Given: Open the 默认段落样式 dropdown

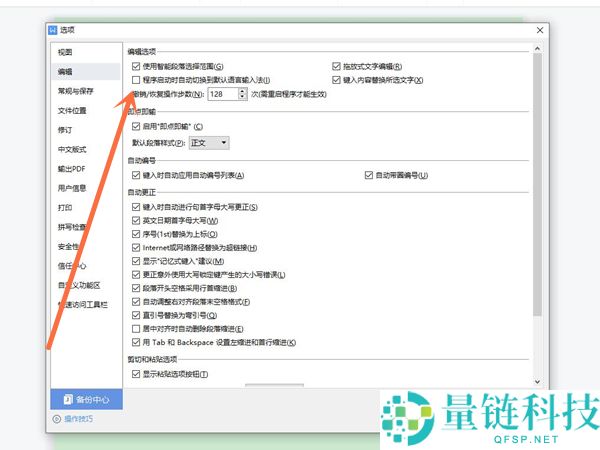Looking at the screenshot, I should (211, 143).
